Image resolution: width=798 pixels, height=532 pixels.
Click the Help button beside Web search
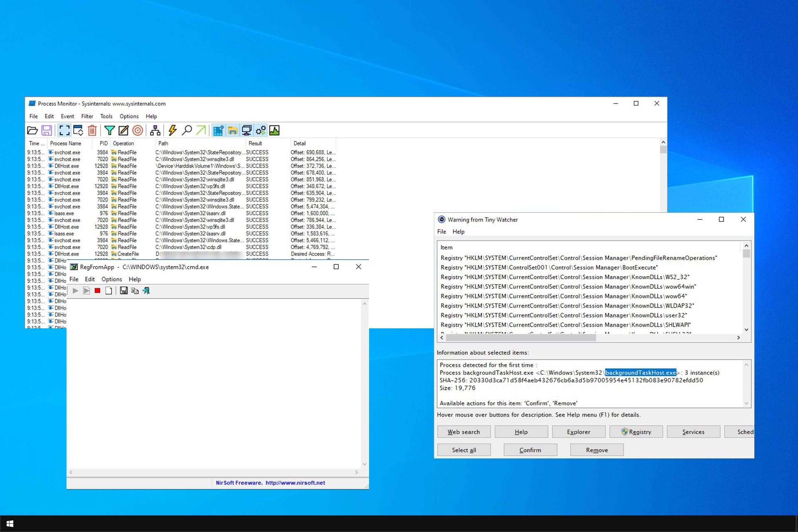click(x=521, y=432)
